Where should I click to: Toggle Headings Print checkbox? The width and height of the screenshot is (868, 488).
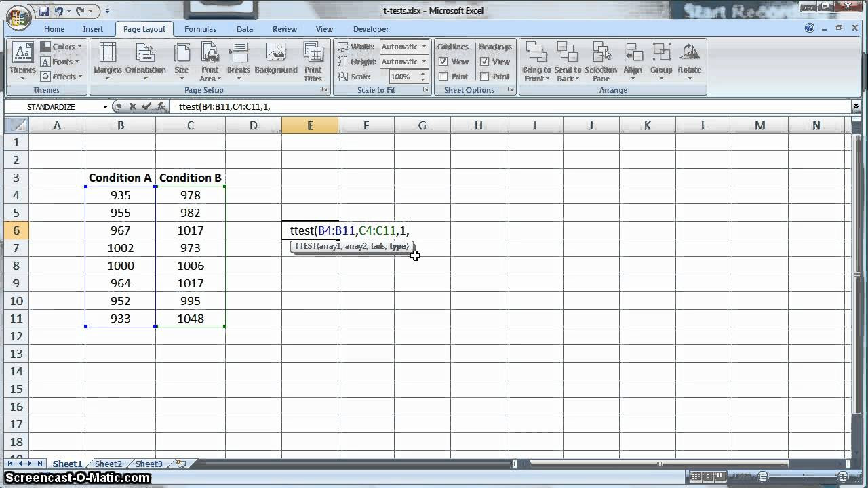[484, 77]
